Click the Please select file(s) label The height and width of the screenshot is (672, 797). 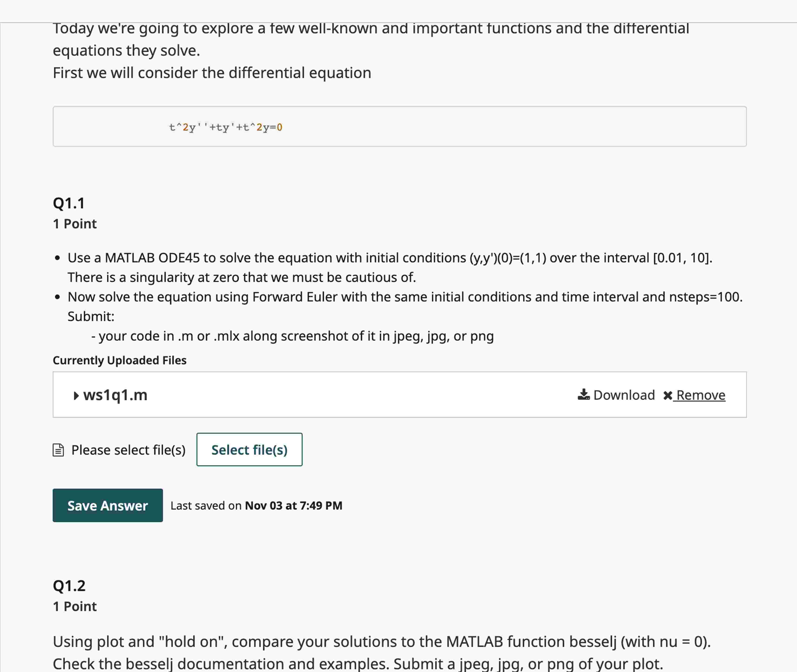[128, 450]
